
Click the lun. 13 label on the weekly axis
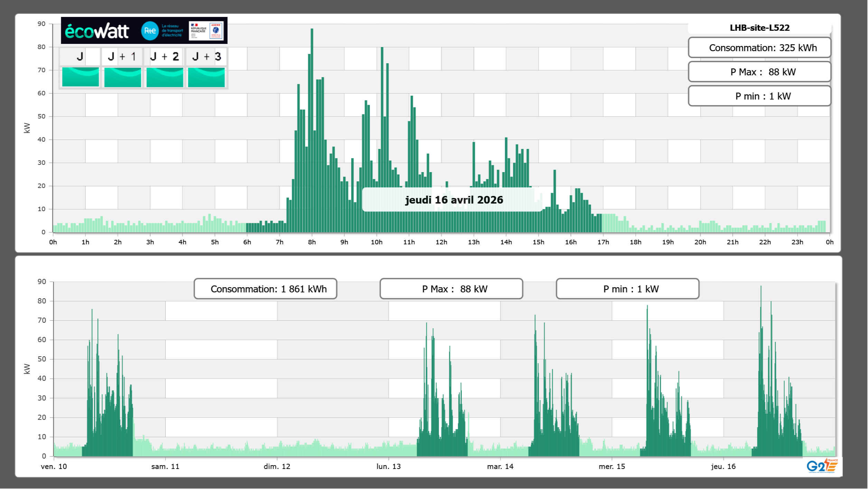coord(388,466)
